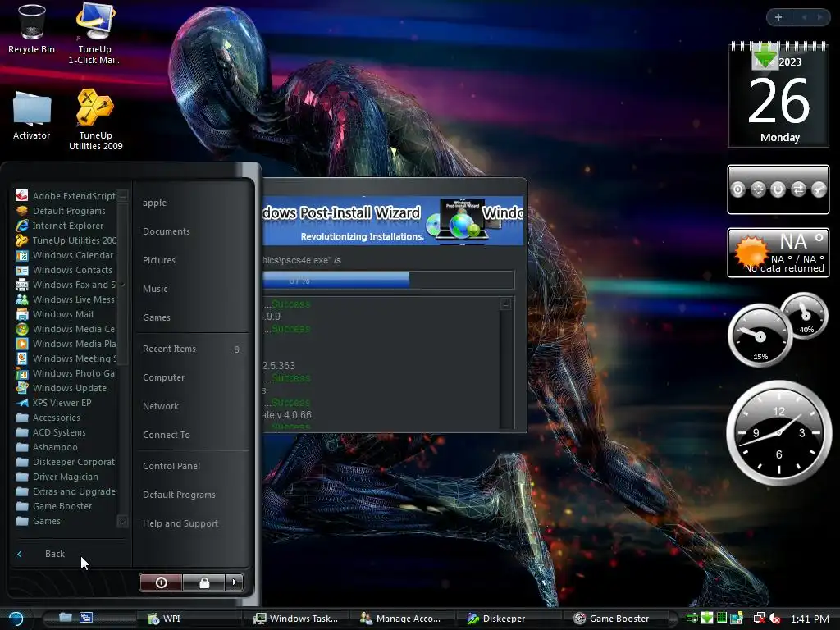The image size is (840, 630).
Task: Open TuneUp Utilities in the Start menu list
Action: pos(66,240)
